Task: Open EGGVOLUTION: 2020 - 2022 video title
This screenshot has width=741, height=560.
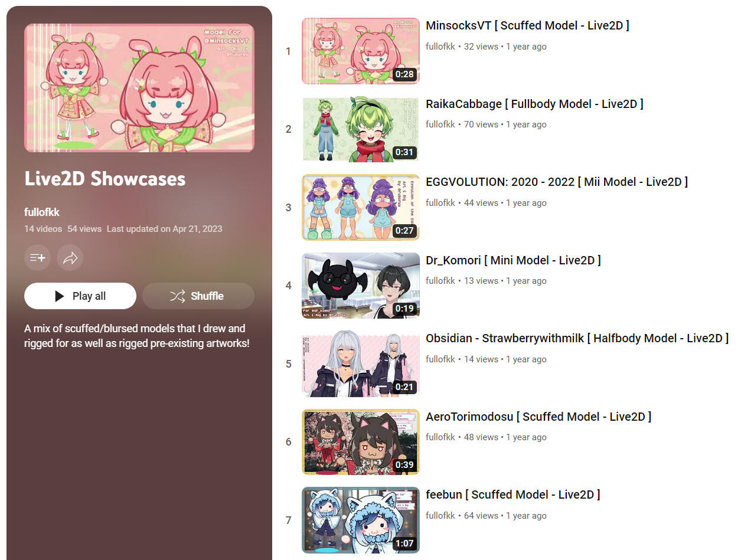Action: click(x=557, y=182)
